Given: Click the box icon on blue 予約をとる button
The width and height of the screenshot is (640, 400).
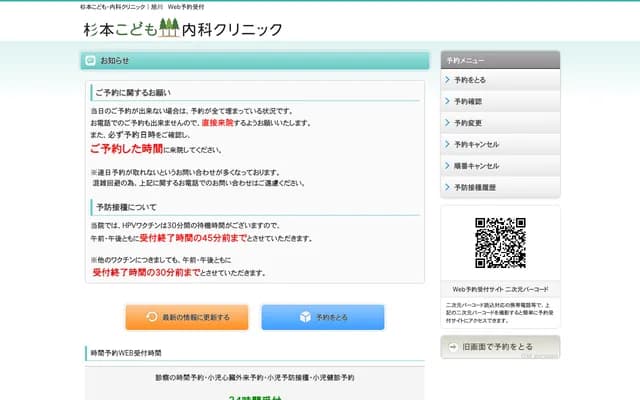Looking at the screenshot, I should point(305,317).
